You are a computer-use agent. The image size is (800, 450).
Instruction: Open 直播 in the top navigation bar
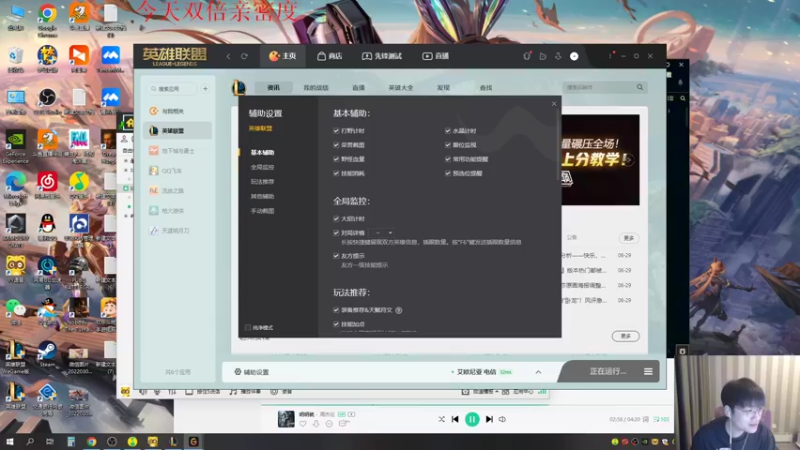click(x=435, y=56)
